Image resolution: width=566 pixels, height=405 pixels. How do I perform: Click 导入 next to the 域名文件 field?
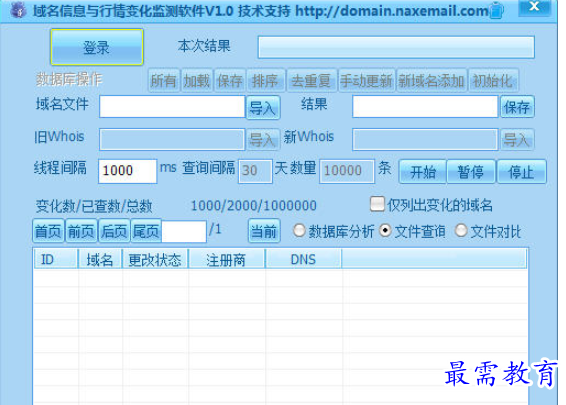pos(263,107)
